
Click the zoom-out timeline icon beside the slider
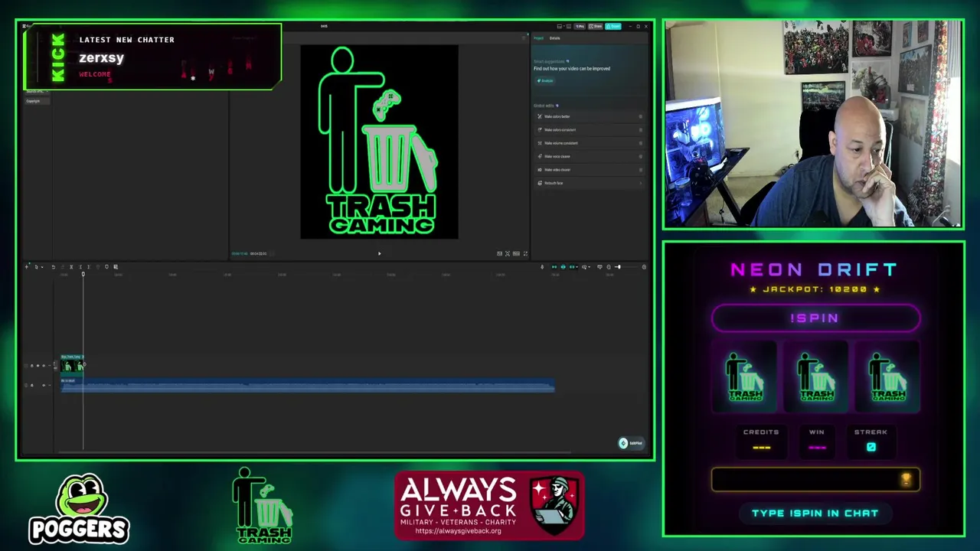609,267
